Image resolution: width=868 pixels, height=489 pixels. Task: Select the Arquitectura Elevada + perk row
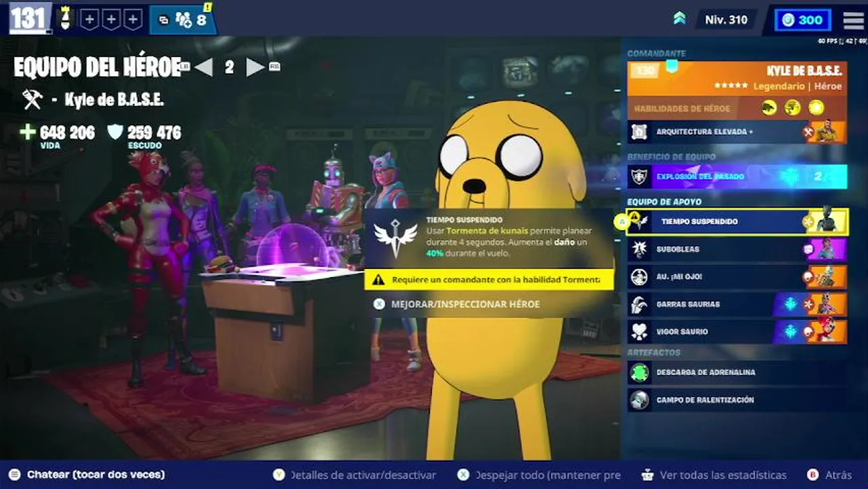[x=737, y=132]
